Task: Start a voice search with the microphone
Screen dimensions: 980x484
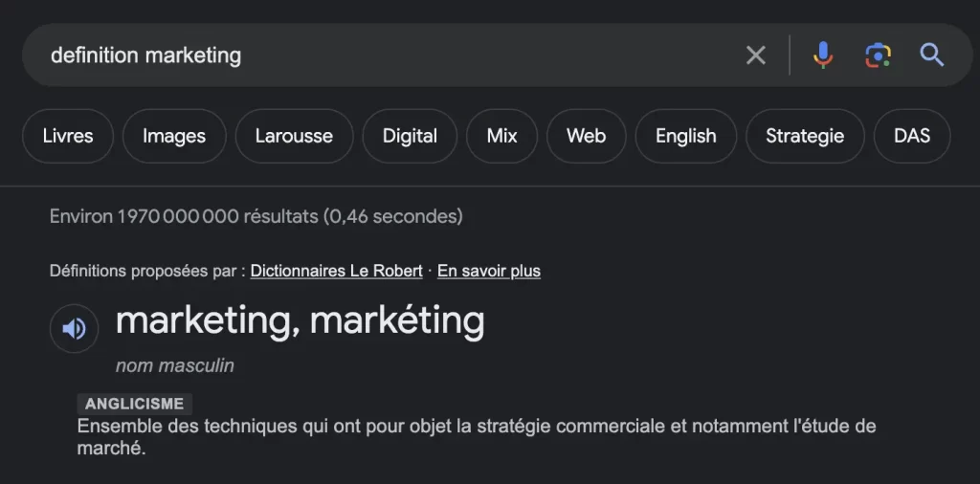Action: (x=822, y=55)
